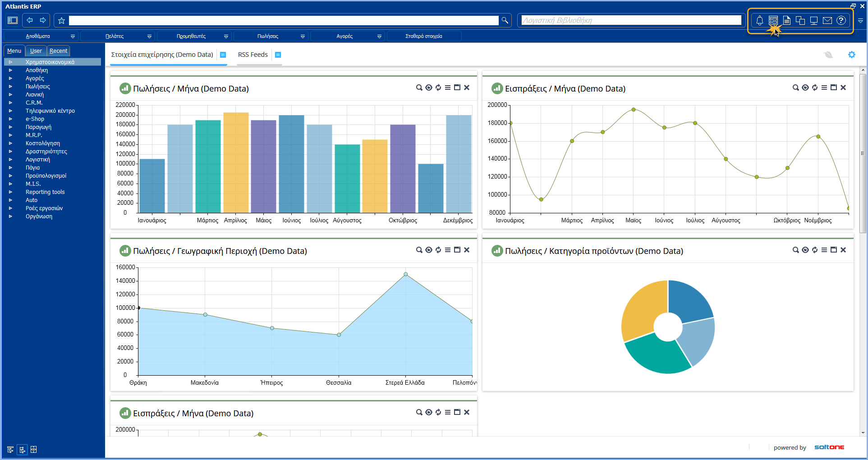The width and height of the screenshot is (868, 460).
Task: Click the favorites star icon
Action: coord(62,20)
